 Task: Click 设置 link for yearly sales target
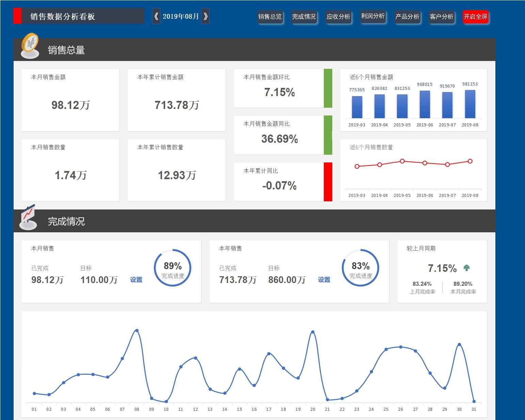(324, 280)
